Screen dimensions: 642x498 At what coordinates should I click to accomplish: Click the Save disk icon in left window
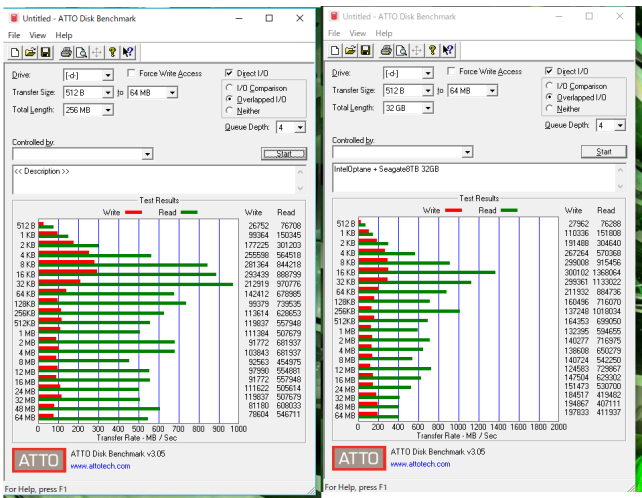(45, 52)
